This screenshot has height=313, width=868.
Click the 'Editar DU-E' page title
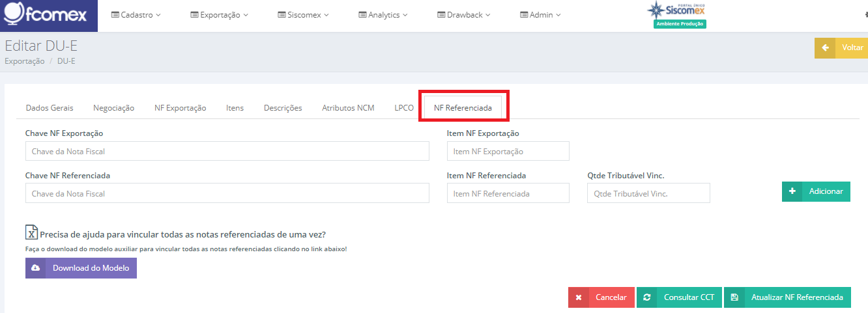click(x=41, y=46)
